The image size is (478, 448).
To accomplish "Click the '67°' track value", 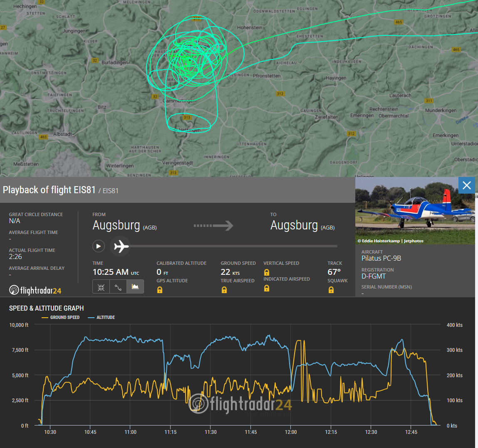I will [334, 272].
